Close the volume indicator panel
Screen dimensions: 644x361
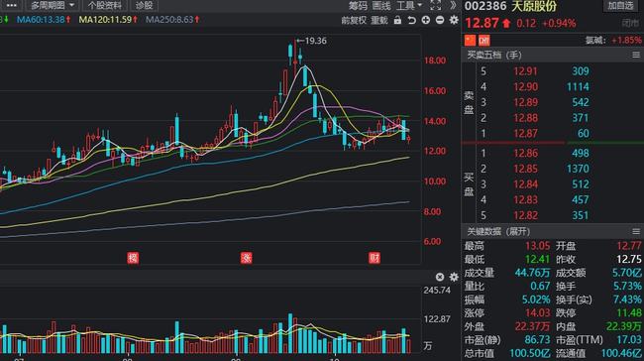tap(440, 277)
